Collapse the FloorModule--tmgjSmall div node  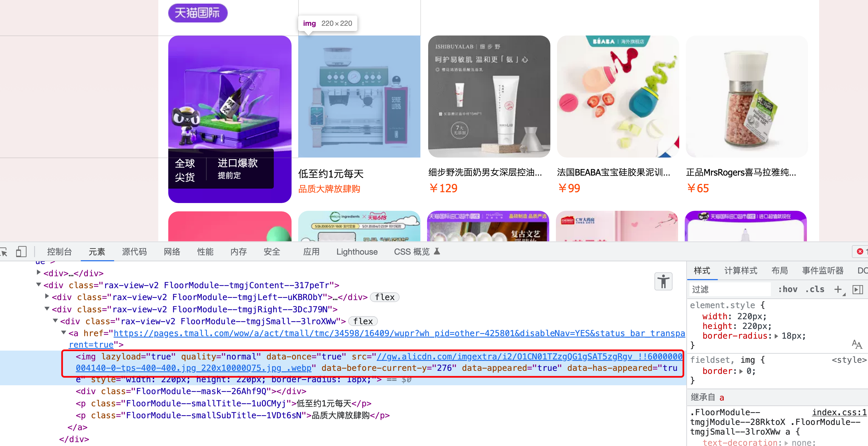(55, 320)
